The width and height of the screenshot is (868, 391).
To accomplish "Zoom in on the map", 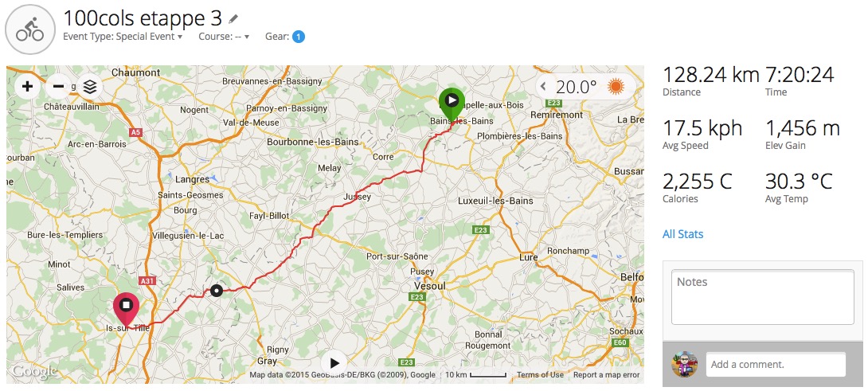I will point(27,86).
